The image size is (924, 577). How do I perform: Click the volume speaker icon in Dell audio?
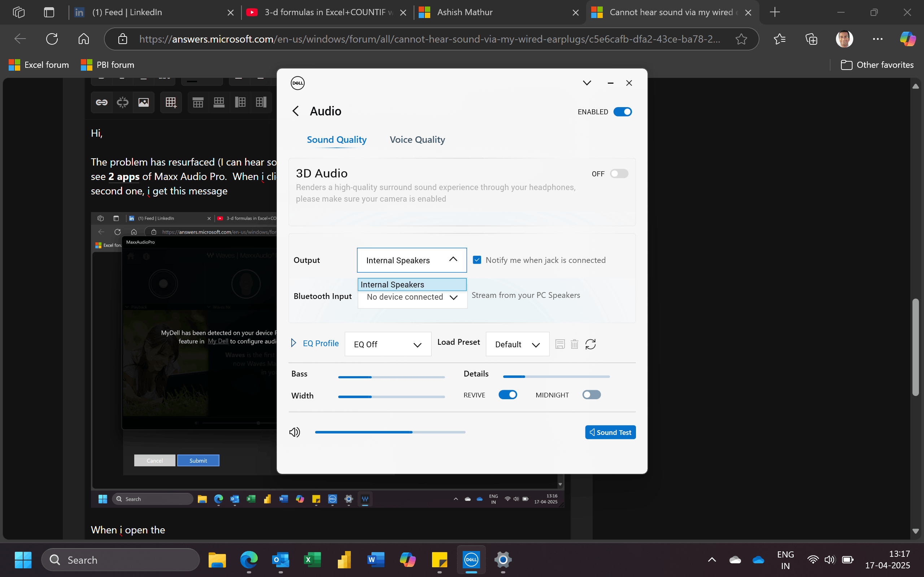[295, 432]
